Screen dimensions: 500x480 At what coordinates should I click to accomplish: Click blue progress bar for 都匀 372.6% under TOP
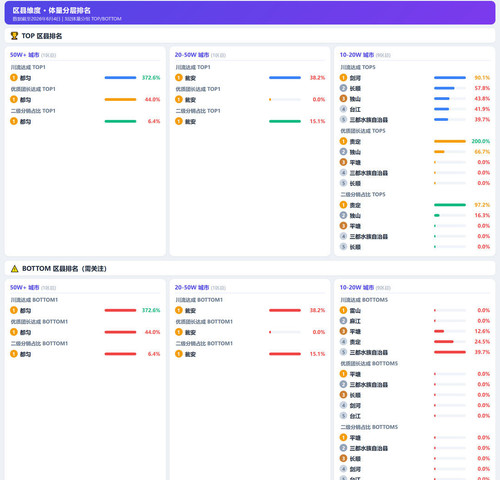[x=120, y=78]
